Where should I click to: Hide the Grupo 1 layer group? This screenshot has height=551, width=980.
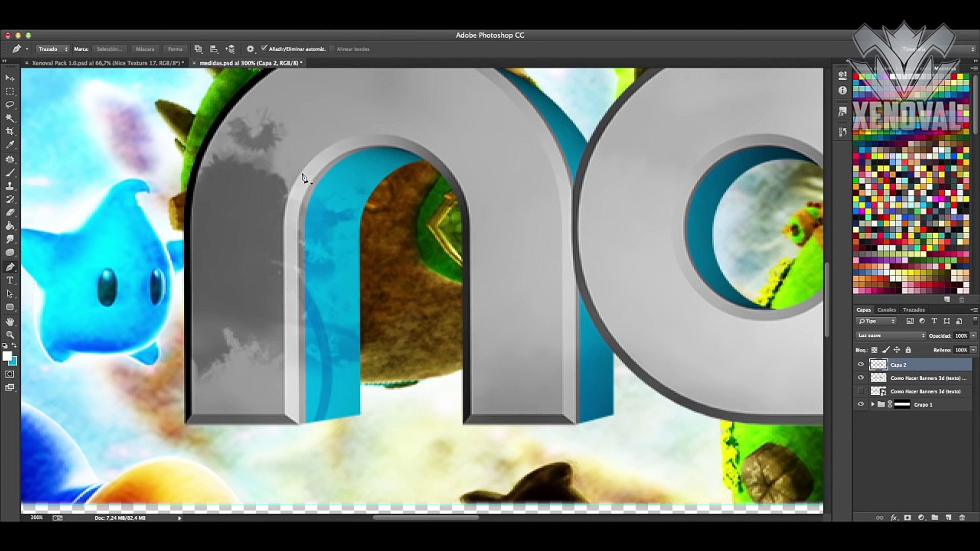(861, 404)
